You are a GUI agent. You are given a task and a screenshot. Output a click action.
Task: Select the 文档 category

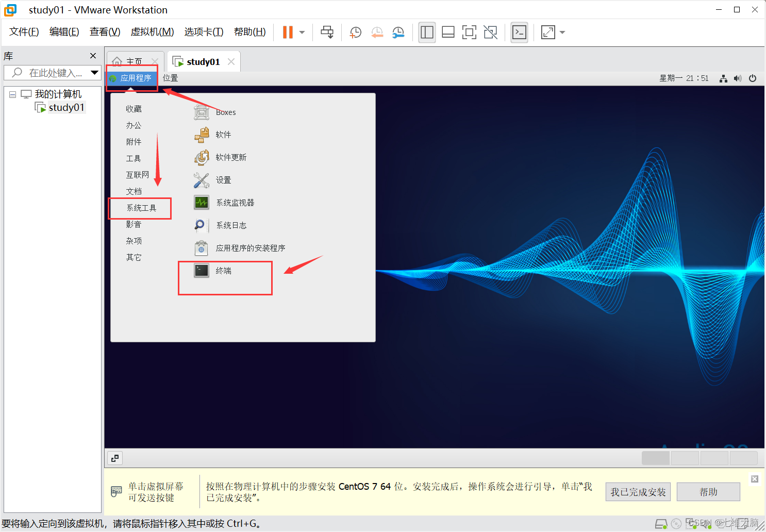click(x=134, y=191)
